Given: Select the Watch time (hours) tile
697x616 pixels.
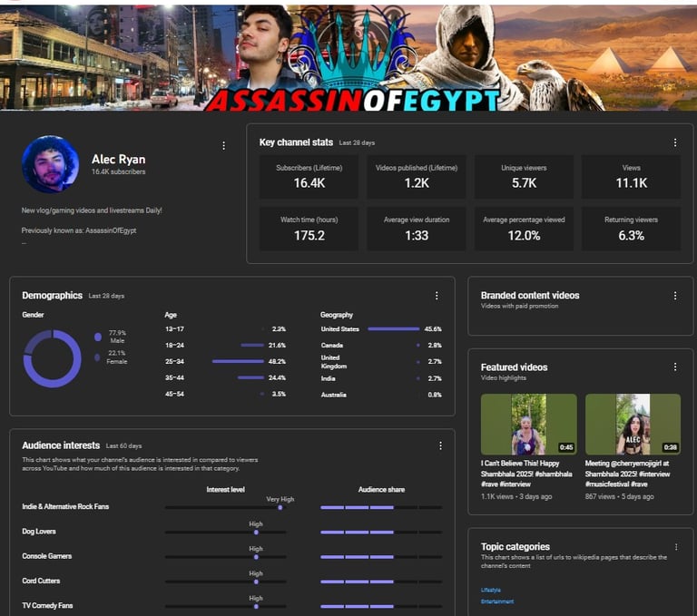Looking at the screenshot, I should tap(309, 229).
